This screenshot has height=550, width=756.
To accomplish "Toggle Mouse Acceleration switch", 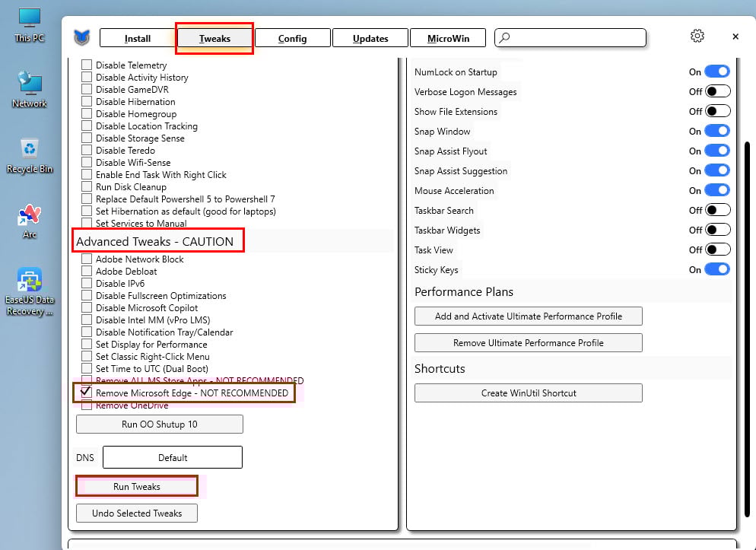I will pyautogui.click(x=717, y=190).
